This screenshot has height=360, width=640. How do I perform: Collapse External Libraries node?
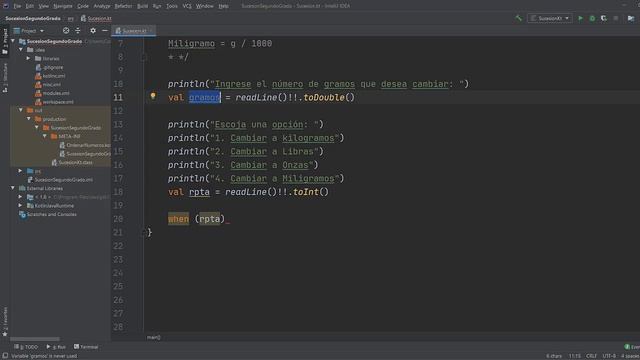13,188
